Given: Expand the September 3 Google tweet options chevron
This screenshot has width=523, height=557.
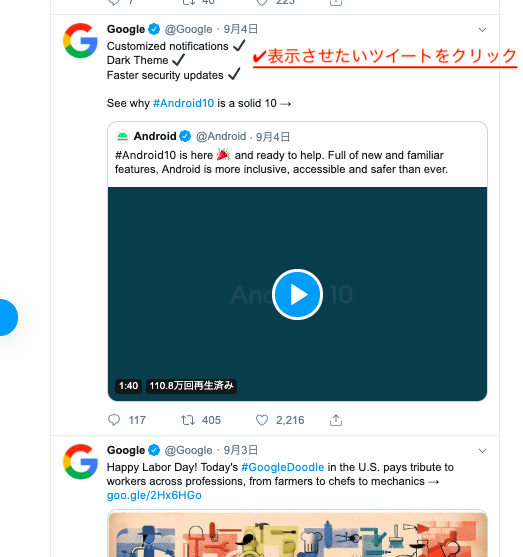Looking at the screenshot, I should 482,451.
